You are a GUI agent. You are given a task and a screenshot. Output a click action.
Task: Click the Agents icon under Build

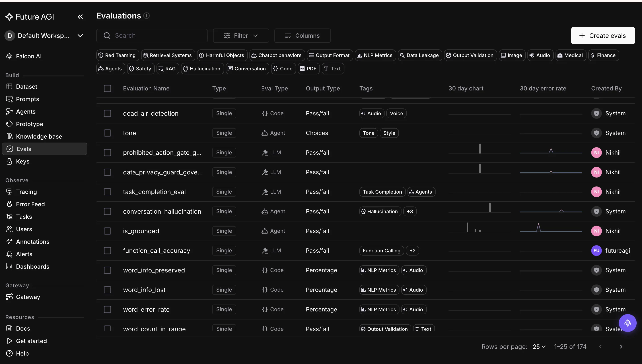[9, 112]
